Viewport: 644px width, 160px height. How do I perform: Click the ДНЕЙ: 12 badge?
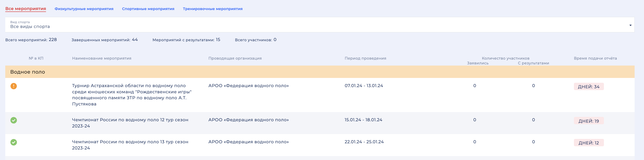(589, 143)
